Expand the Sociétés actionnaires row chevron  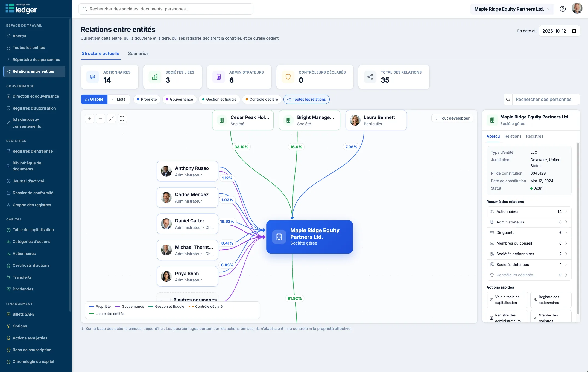tap(566, 254)
